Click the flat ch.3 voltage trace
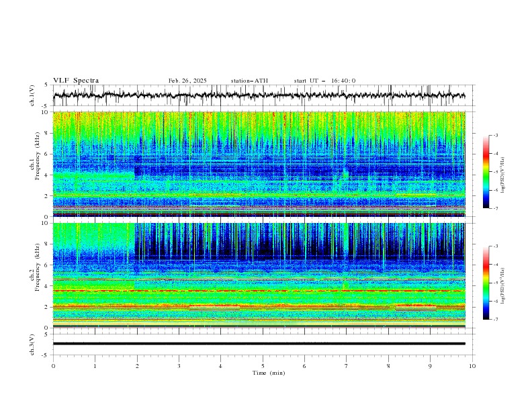Image resolution: width=532 pixels, height=411 pixels. pos(259,344)
